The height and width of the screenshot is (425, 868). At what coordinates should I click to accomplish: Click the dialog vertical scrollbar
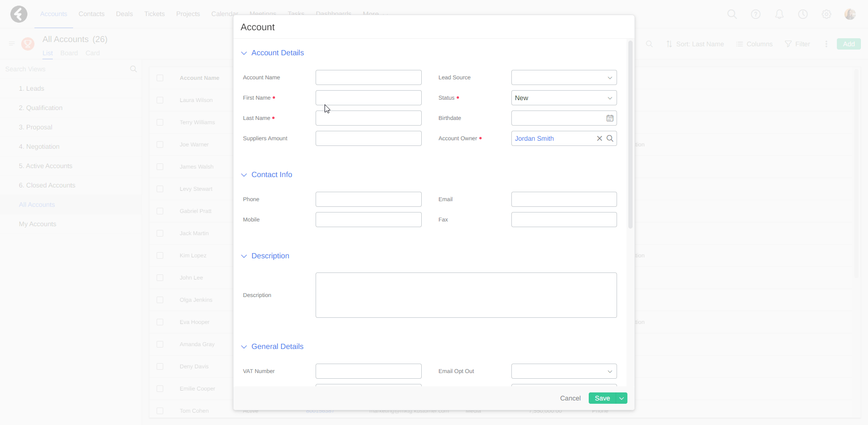pyautogui.click(x=630, y=135)
